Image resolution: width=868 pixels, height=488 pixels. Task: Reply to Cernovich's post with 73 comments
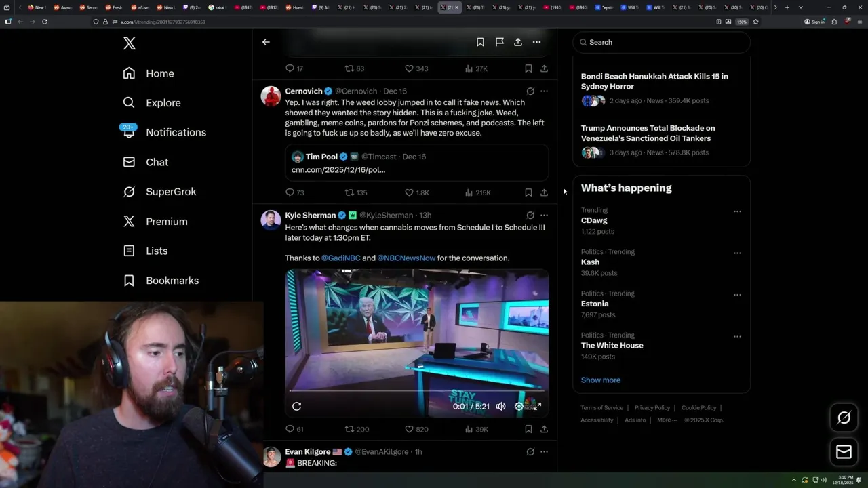click(294, 192)
